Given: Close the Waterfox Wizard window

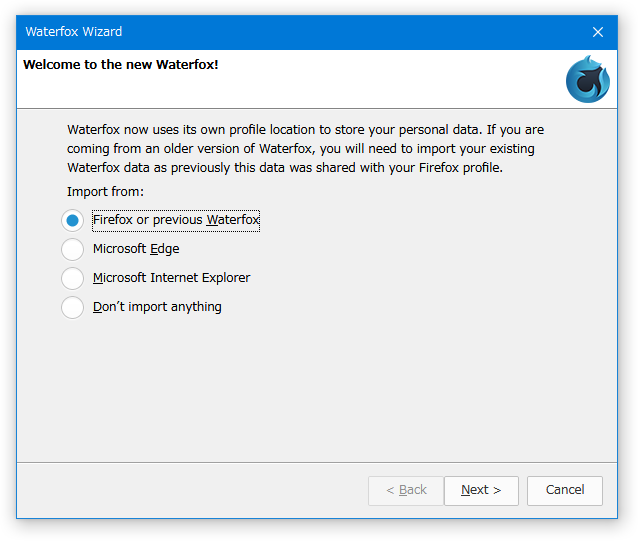Looking at the screenshot, I should 598,32.
